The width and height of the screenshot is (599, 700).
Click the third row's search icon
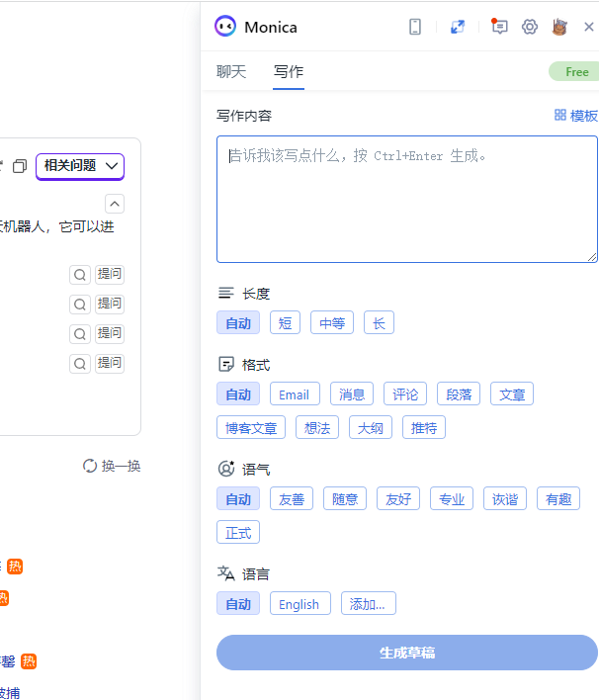pyautogui.click(x=80, y=333)
